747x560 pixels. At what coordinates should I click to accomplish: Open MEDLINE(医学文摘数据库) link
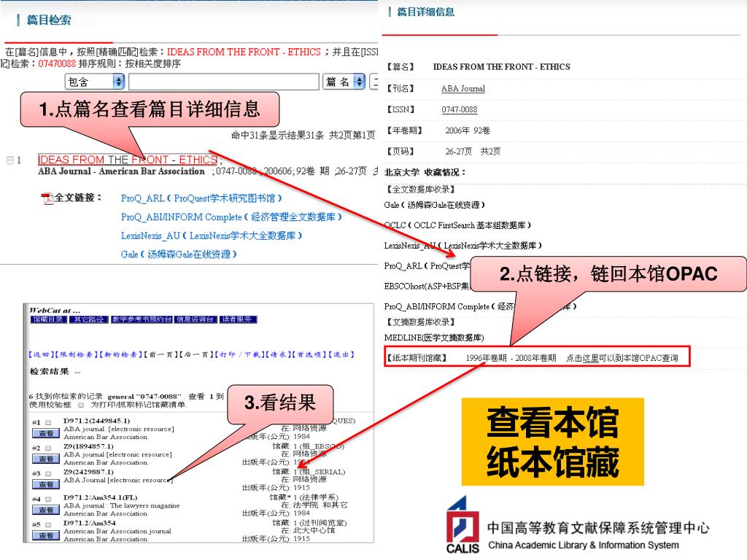click(434, 338)
